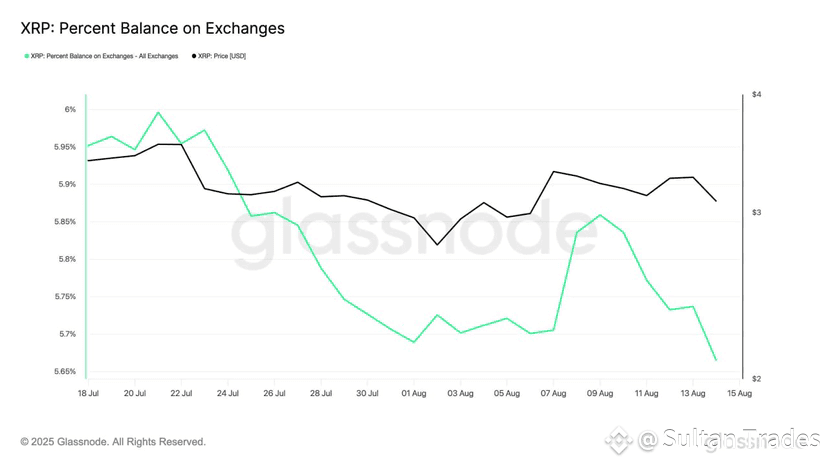Click the 5.8% left axis label

click(x=67, y=259)
